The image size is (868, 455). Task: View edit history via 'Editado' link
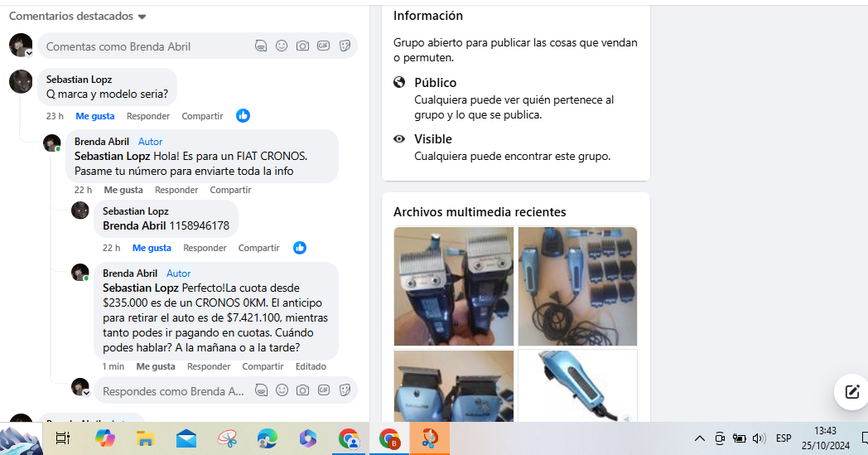click(311, 366)
